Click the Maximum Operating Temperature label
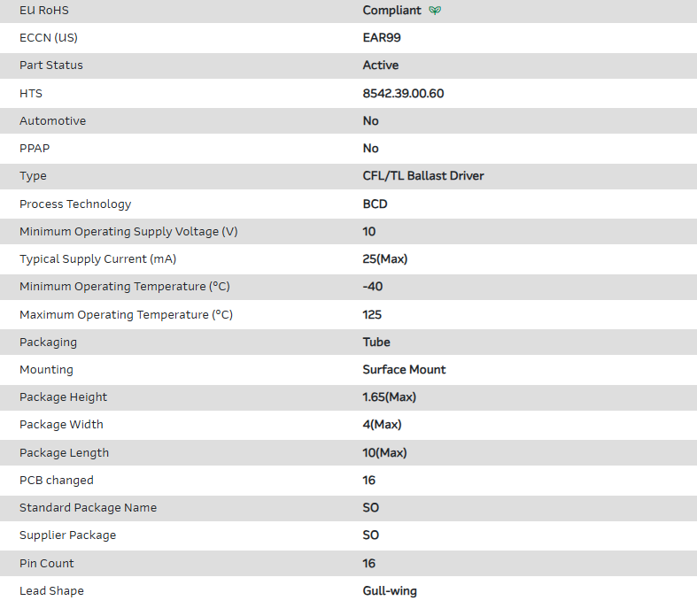 pyautogui.click(x=126, y=314)
